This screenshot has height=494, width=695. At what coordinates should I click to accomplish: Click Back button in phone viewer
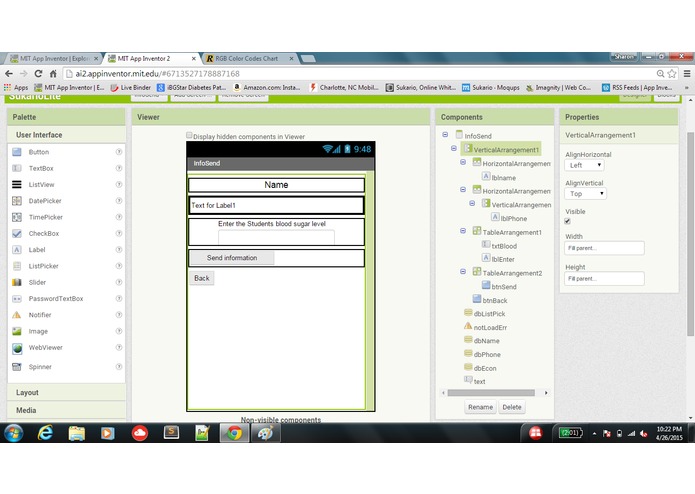click(202, 278)
